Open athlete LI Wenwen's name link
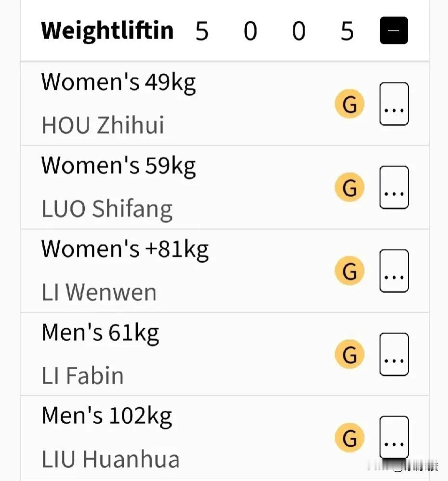This screenshot has height=481, width=448. [x=99, y=292]
